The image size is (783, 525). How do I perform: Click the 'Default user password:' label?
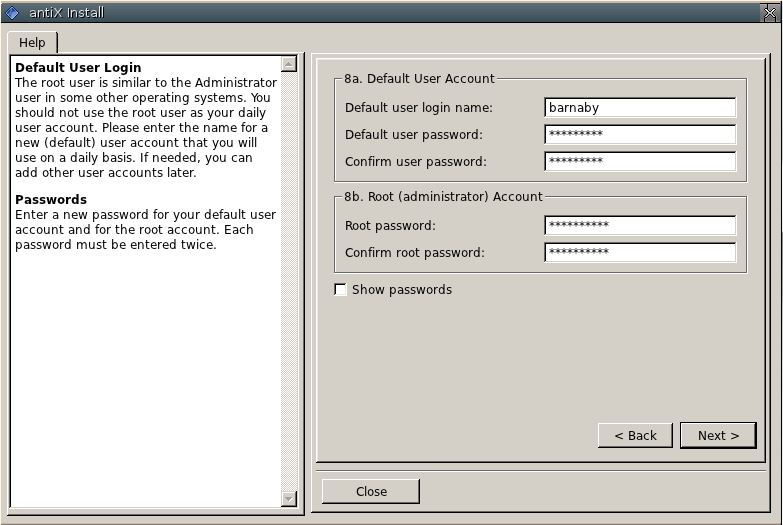coord(413,134)
